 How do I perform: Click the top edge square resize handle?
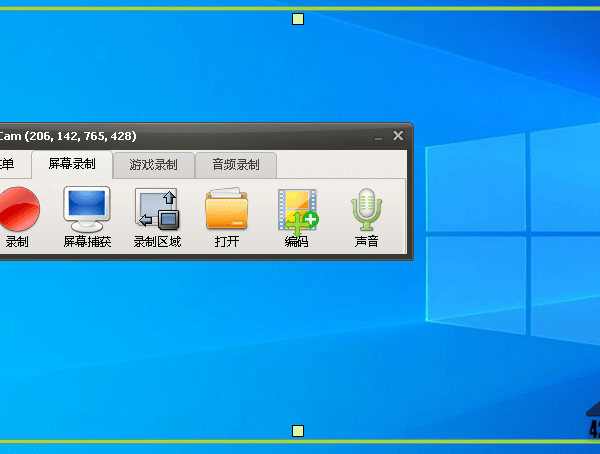(297, 19)
